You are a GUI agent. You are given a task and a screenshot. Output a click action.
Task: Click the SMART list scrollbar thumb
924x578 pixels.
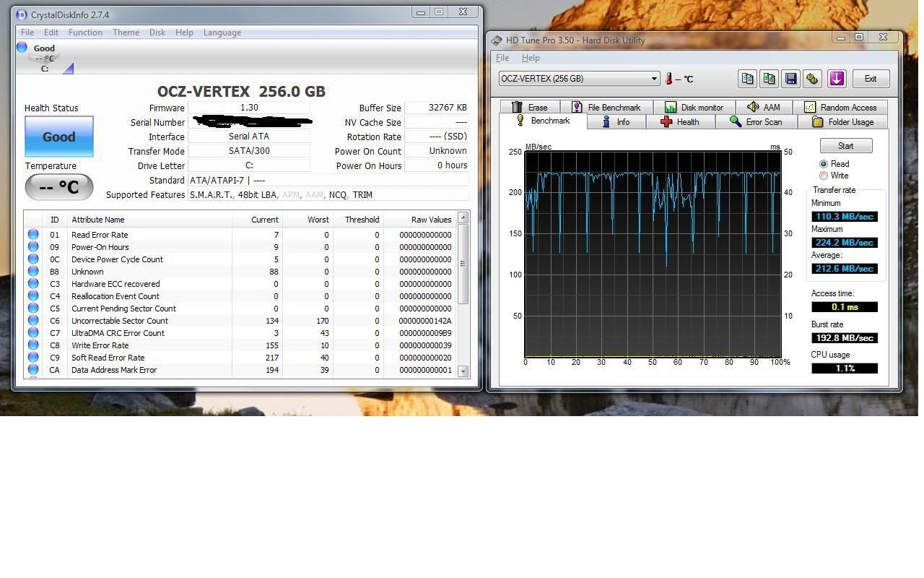pos(463,263)
